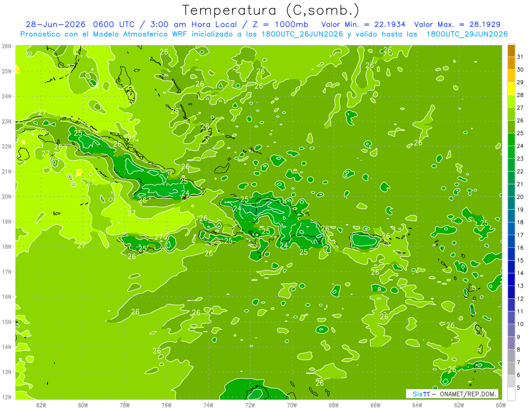The image size is (532, 411).
Task: Click the 66W longitude axis label
Action: 376,405
